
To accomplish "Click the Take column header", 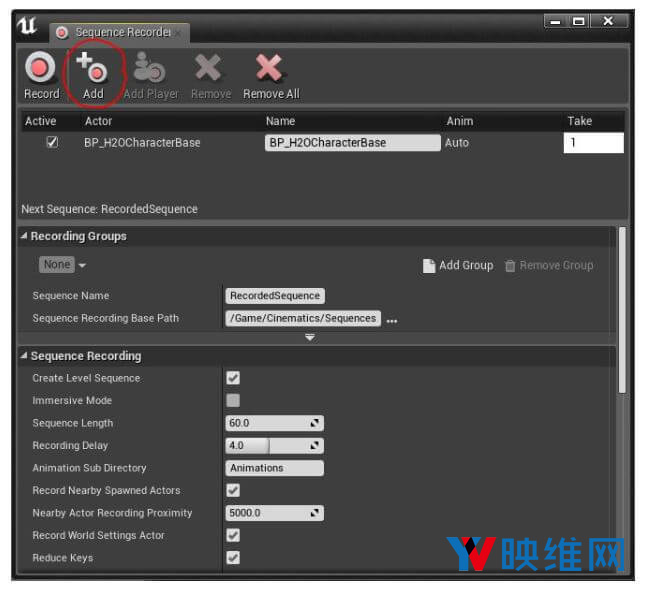I will 580,121.
